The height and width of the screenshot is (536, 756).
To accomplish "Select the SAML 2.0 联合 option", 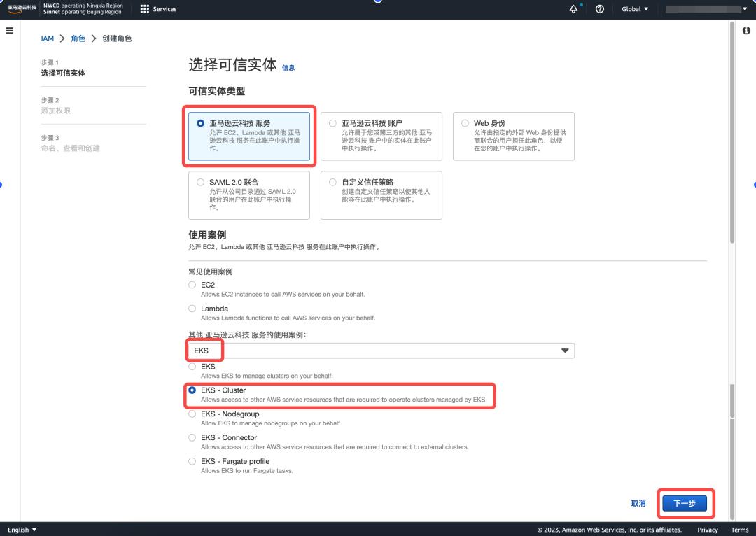I will click(x=199, y=182).
